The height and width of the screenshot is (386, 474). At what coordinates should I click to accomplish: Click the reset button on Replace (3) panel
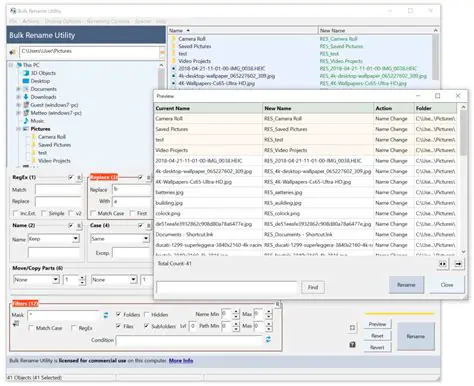[149, 178]
